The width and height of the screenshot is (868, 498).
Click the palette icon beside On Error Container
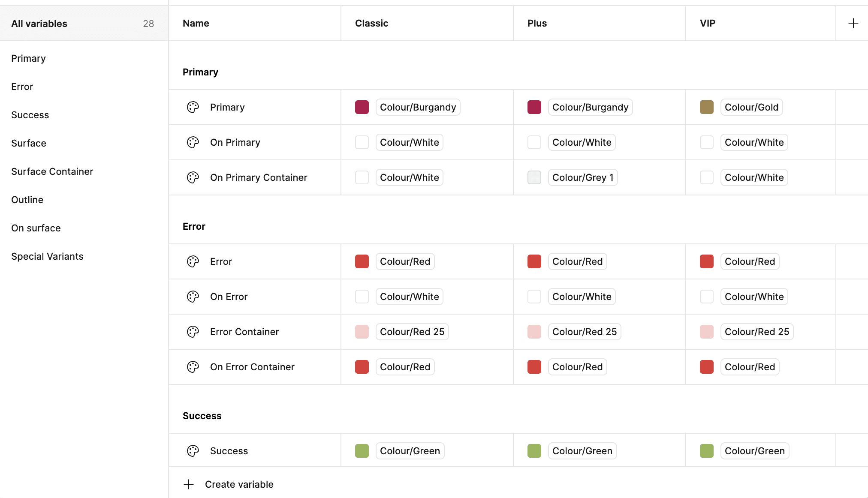[x=193, y=367]
